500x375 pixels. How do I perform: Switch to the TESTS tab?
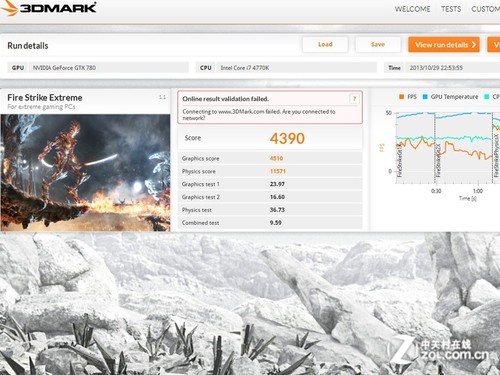(451, 9)
